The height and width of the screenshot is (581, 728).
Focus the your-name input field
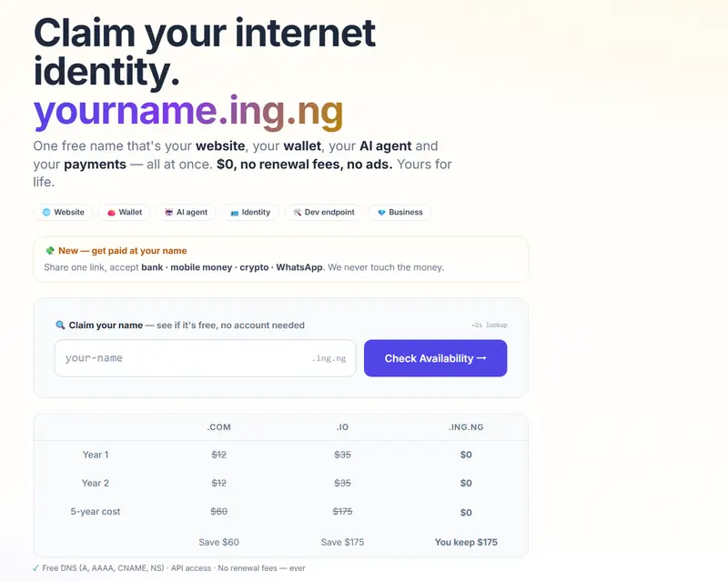tap(206, 358)
